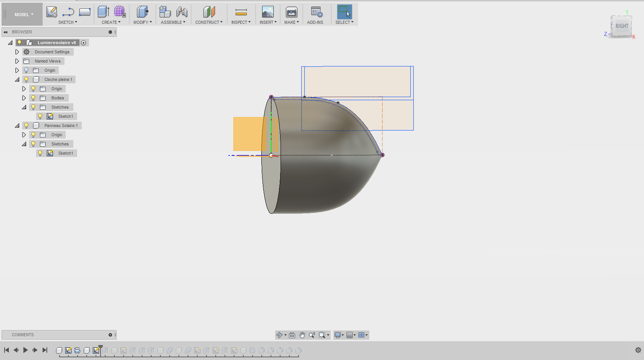Toggle visibility bulb of top-level Origin
The width and height of the screenshot is (644, 360).
[x=26, y=70]
